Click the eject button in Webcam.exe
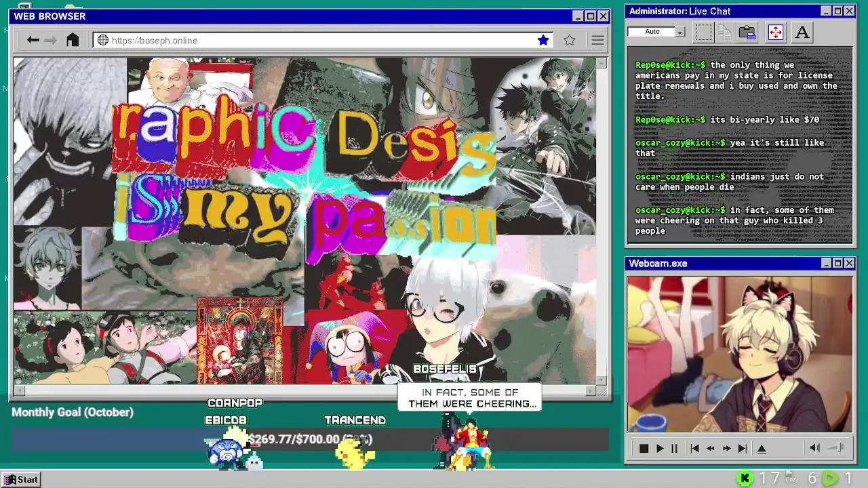The width and height of the screenshot is (868, 488). tap(762, 448)
